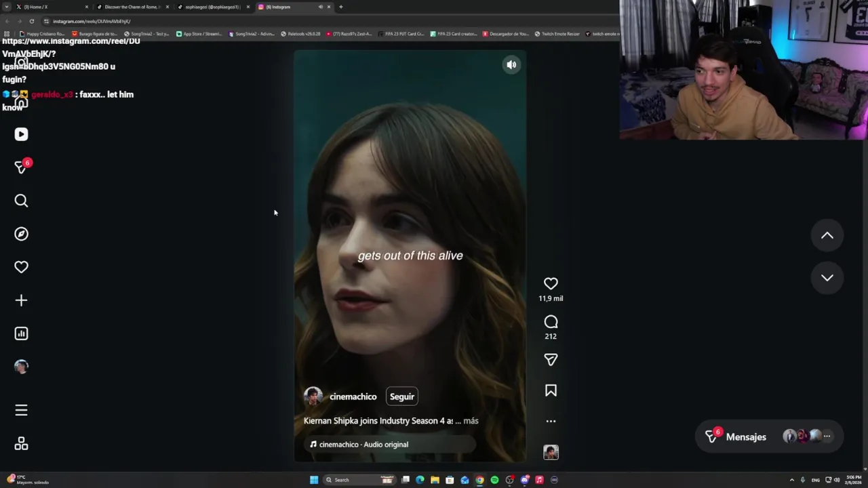Switch to the Discover the Charm of Rome tab
Viewport: 868px width, 488px height.
coord(132,7)
